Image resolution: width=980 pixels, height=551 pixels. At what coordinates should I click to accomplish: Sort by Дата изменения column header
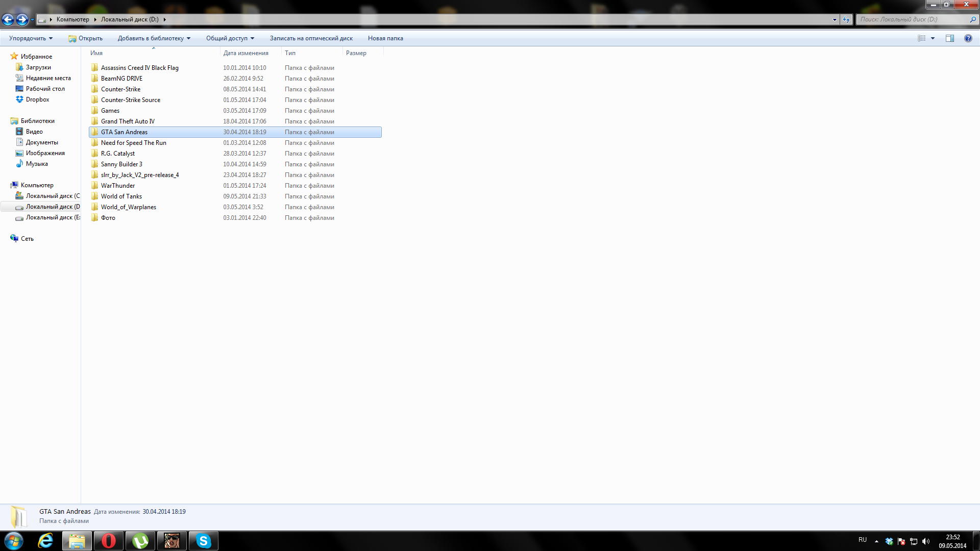point(246,53)
